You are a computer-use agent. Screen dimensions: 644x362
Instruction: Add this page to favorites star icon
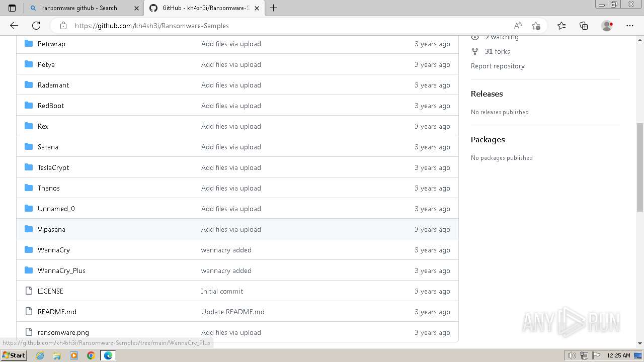536,26
